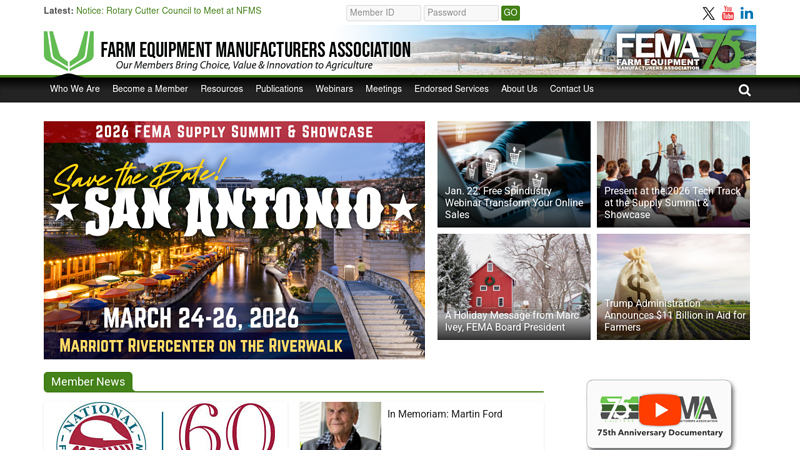Viewport: 800px width, 450px height.
Task: Open the Spindustry webinar article tile
Action: [x=514, y=174]
